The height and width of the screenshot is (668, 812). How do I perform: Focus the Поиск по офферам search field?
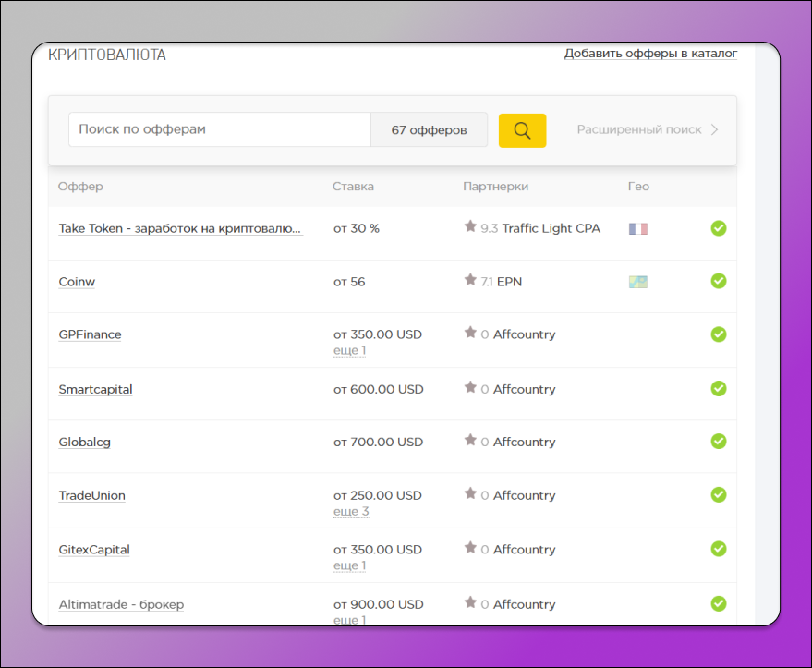point(220,130)
